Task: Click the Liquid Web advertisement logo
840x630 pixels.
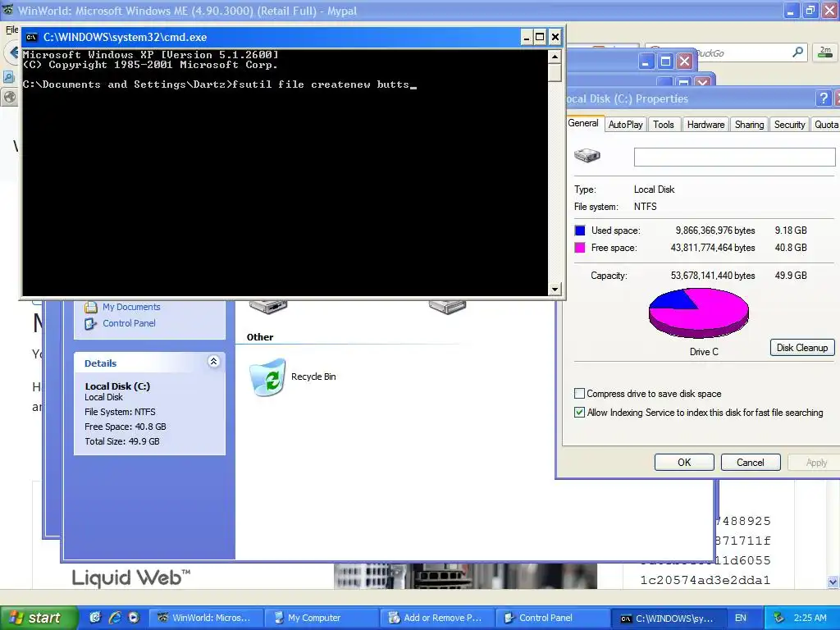Action: pyautogui.click(x=131, y=578)
